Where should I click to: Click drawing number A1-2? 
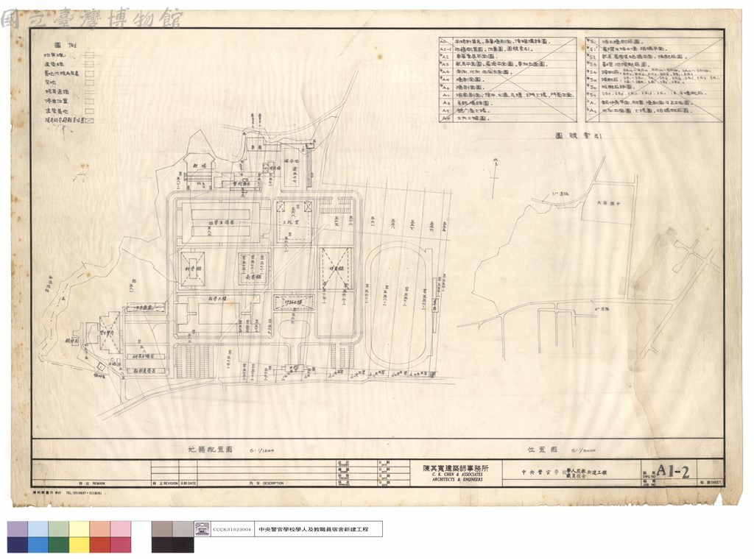click(x=673, y=471)
